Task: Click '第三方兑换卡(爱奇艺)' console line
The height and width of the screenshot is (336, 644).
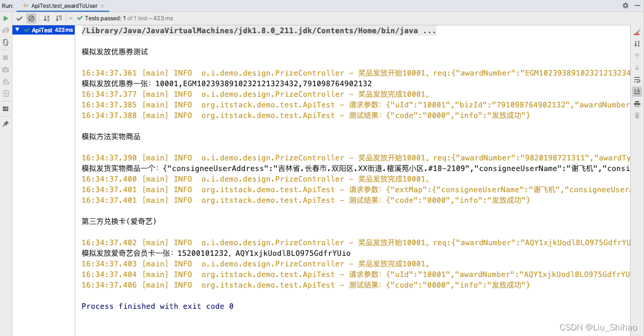Action: (x=119, y=222)
